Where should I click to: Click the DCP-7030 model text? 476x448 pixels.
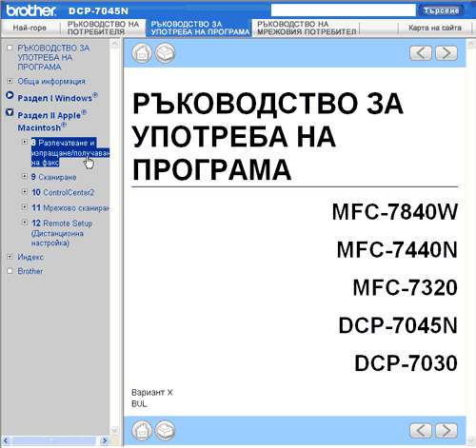click(x=406, y=363)
